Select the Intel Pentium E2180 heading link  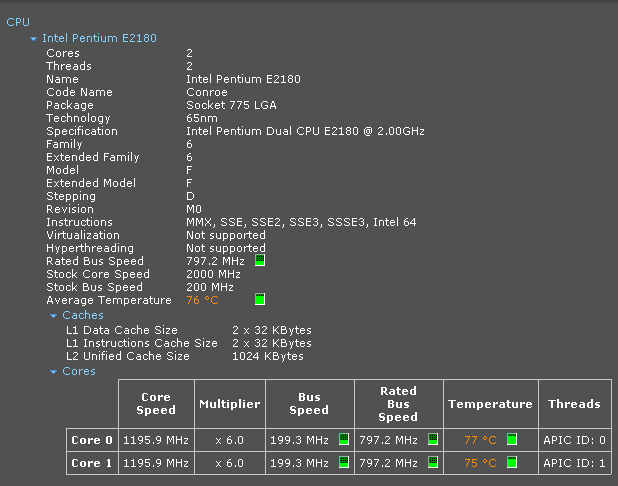click(99, 38)
